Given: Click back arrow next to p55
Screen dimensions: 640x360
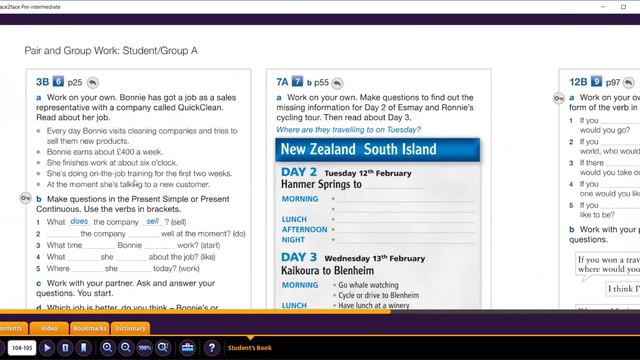Looking at the screenshot, I should point(337,83).
